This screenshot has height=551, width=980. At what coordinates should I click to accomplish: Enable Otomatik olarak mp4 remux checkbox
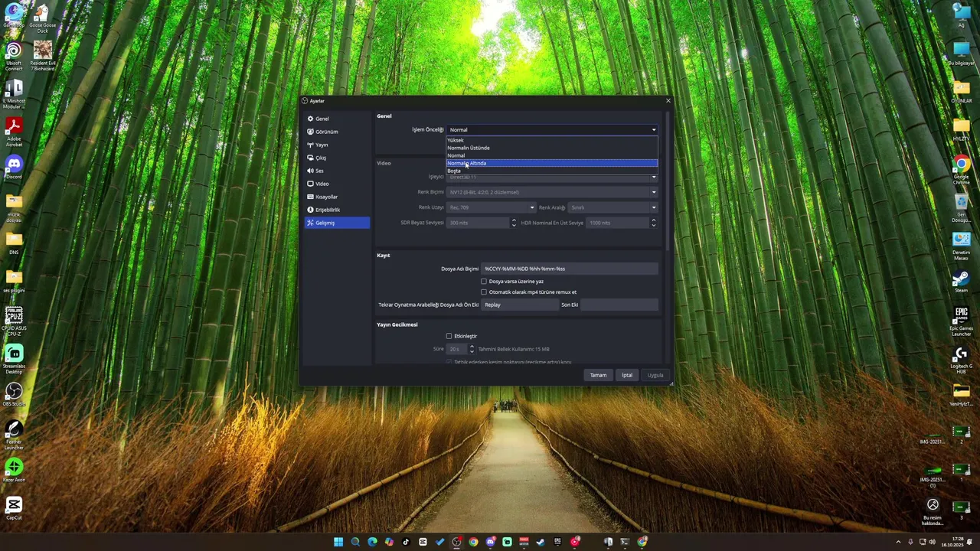click(484, 292)
